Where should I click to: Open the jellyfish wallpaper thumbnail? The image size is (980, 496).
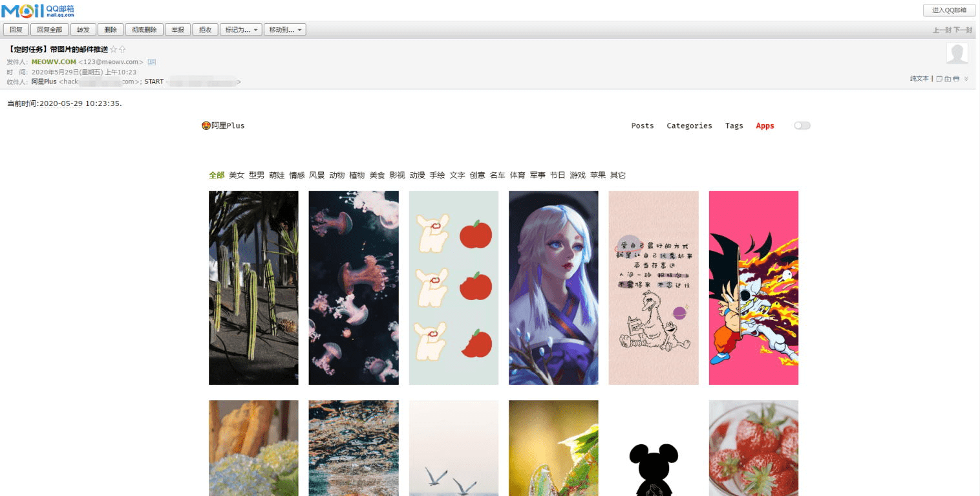tap(354, 288)
